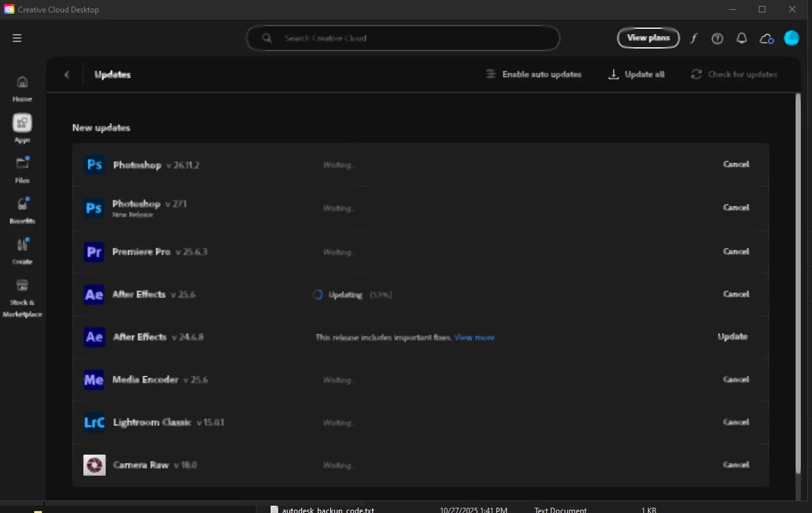Click the updates list vertical scrollbar
The image size is (812, 513).
(x=798, y=282)
